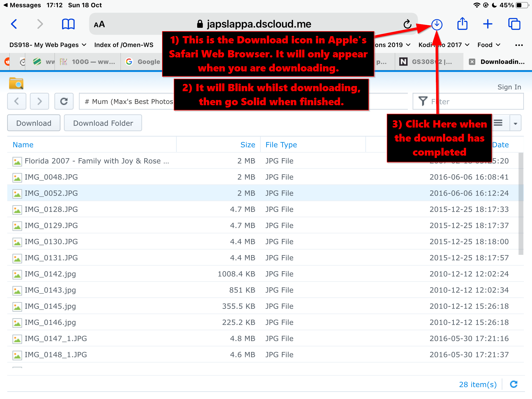Go back in File Station navigation
The width and height of the screenshot is (532, 399).
click(17, 101)
